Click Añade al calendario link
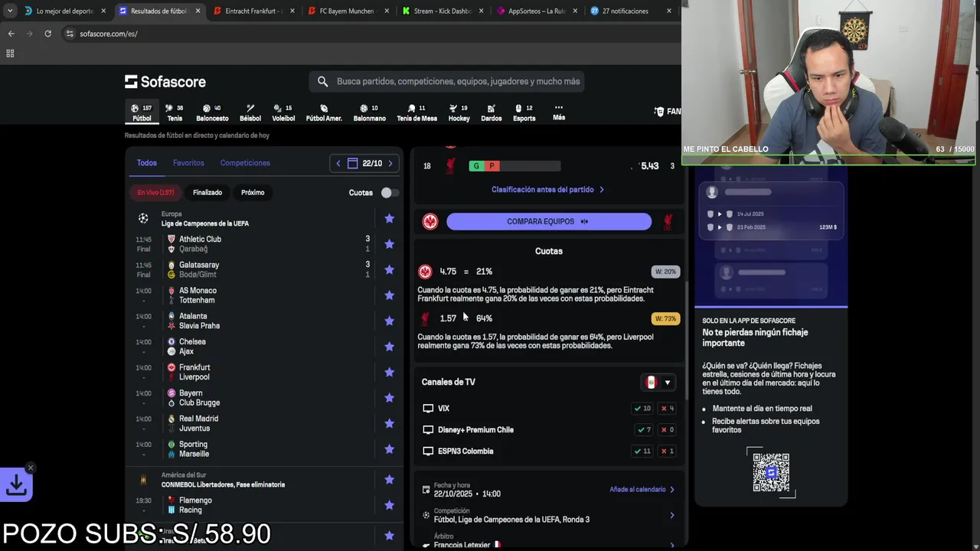The width and height of the screenshot is (980, 551). point(642,489)
